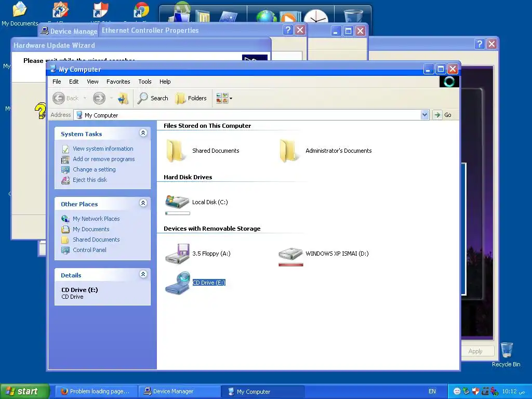Open the Edit menu

[x=74, y=82]
